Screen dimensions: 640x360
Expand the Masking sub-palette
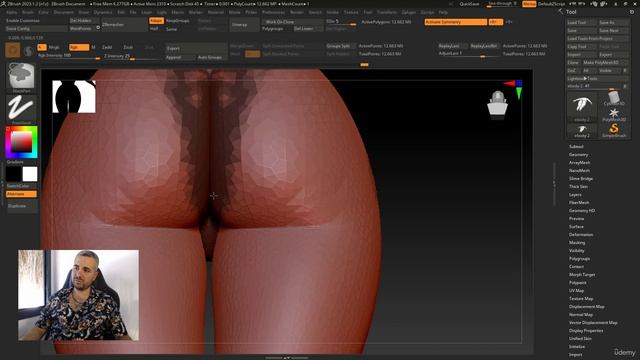pyautogui.click(x=577, y=242)
